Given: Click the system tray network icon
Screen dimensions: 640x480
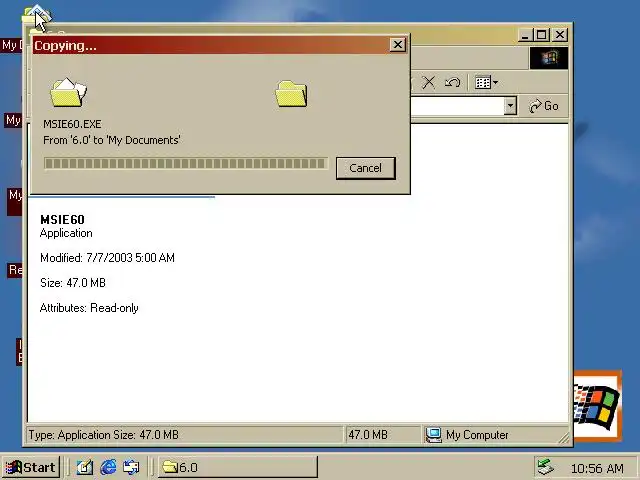Looking at the screenshot, I should coord(545,468).
